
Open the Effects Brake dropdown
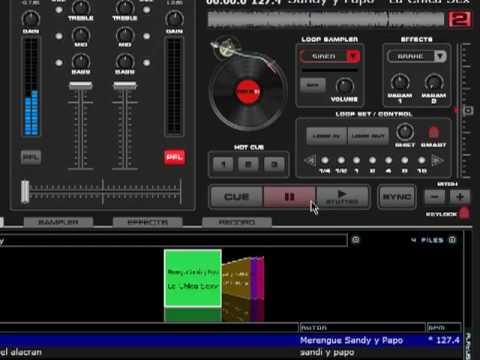(440, 56)
